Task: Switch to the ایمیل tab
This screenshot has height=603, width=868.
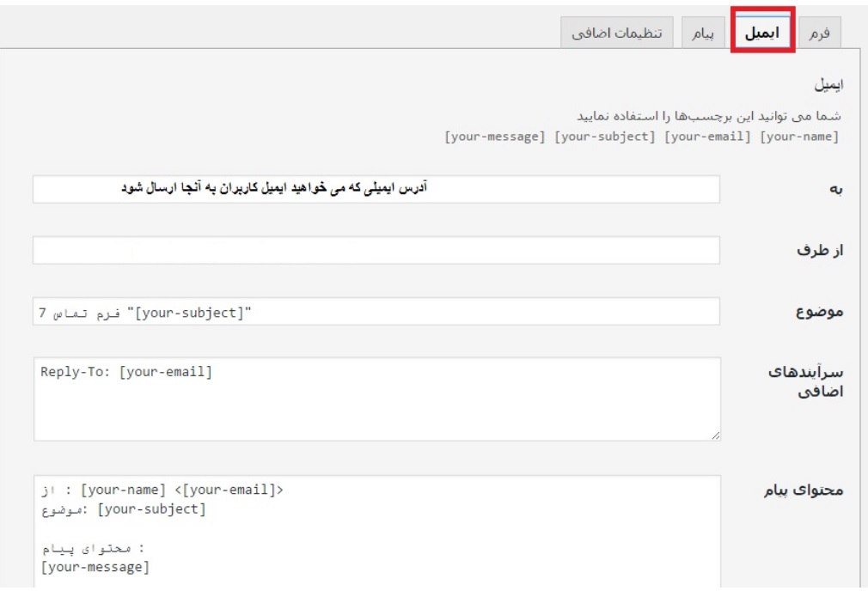Action: pos(762,33)
